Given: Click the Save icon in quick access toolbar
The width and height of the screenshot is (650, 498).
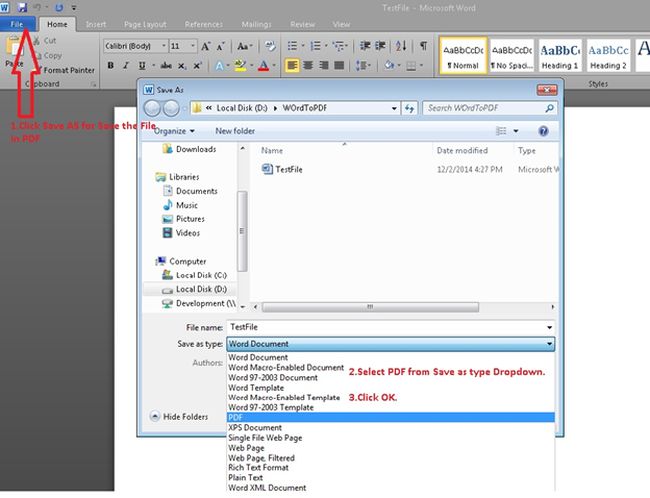Looking at the screenshot, I should 22,7.
